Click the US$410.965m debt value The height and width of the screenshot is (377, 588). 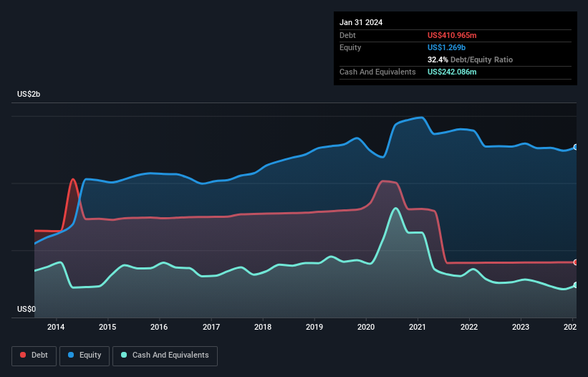click(452, 35)
